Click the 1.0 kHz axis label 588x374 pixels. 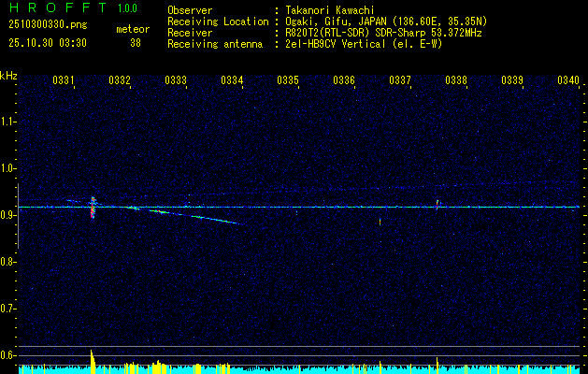click(x=7, y=168)
